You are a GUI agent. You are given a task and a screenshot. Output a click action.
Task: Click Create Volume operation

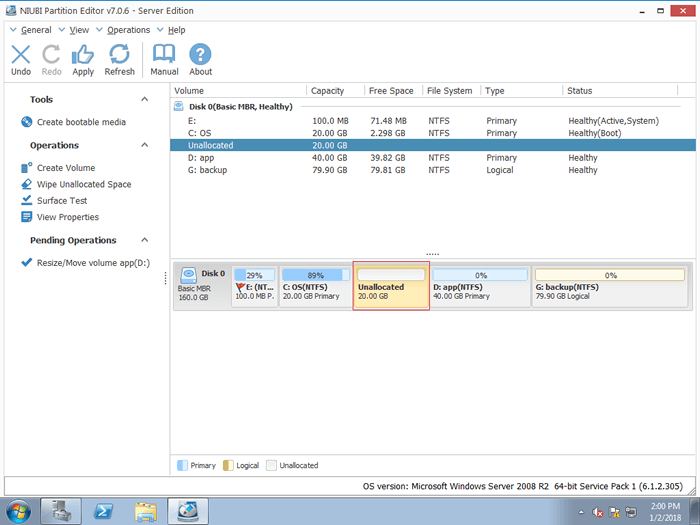pyautogui.click(x=66, y=168)
